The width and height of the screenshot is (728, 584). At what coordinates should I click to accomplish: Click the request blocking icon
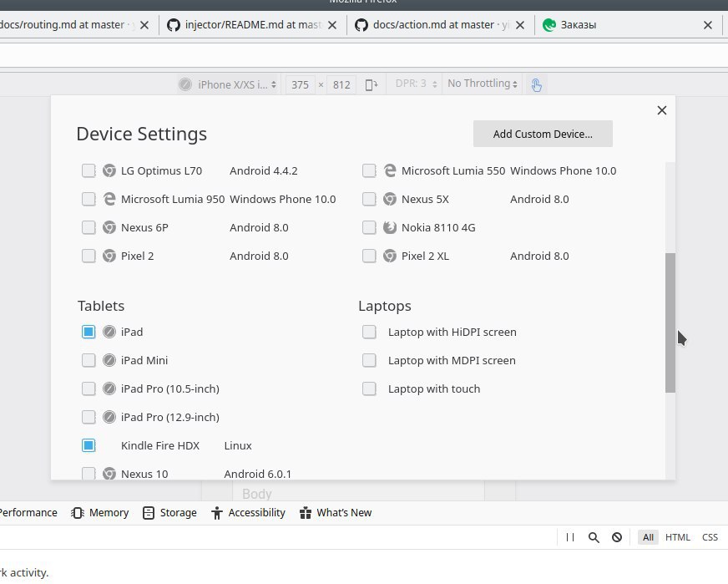[617, 537]
